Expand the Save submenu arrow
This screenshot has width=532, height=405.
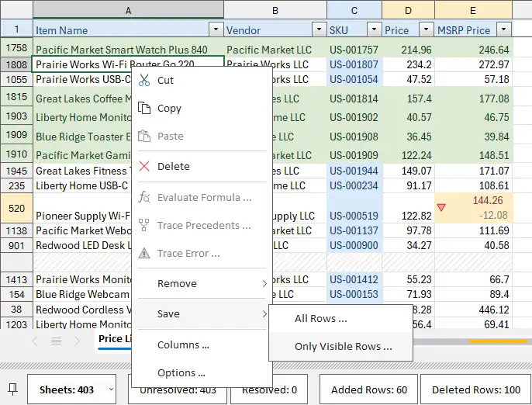[264, 314]
